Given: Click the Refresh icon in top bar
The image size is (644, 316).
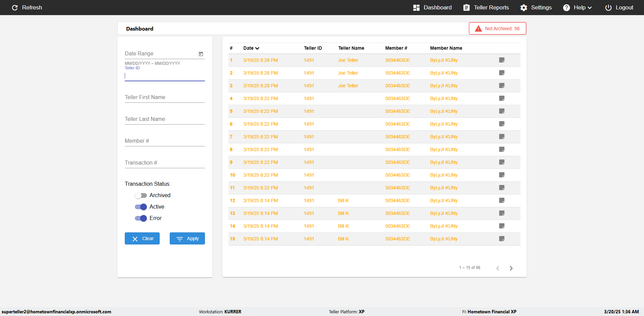Looking at the screenshot, I should (15, 8).
